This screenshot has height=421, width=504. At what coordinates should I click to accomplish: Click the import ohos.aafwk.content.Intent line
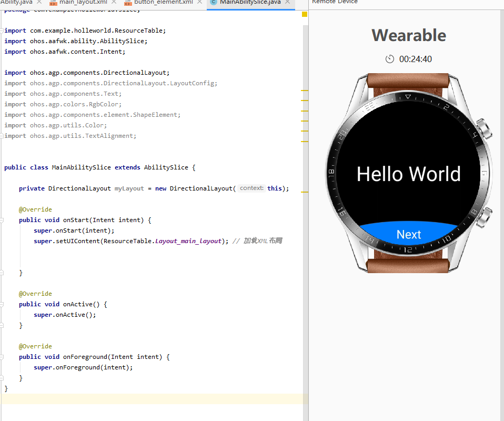[x=65, y=52]
